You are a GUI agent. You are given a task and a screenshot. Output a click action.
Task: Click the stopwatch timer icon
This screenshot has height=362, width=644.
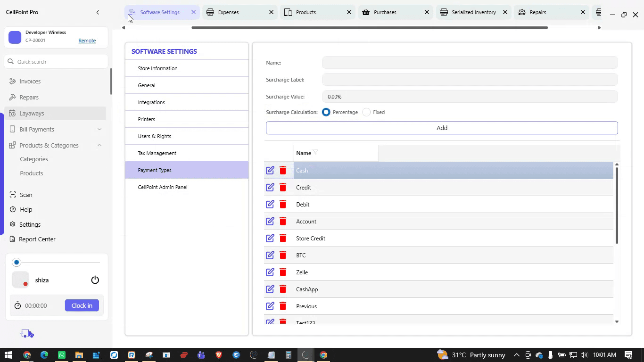pos(17,305)
